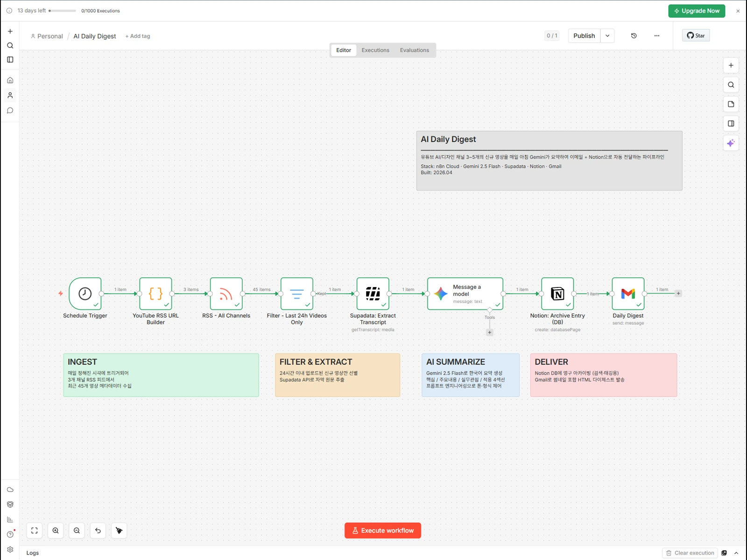Zoom in on the canvas
This screenshot has width=747, height=560.
pyautogui.click(x=56, y=531)
